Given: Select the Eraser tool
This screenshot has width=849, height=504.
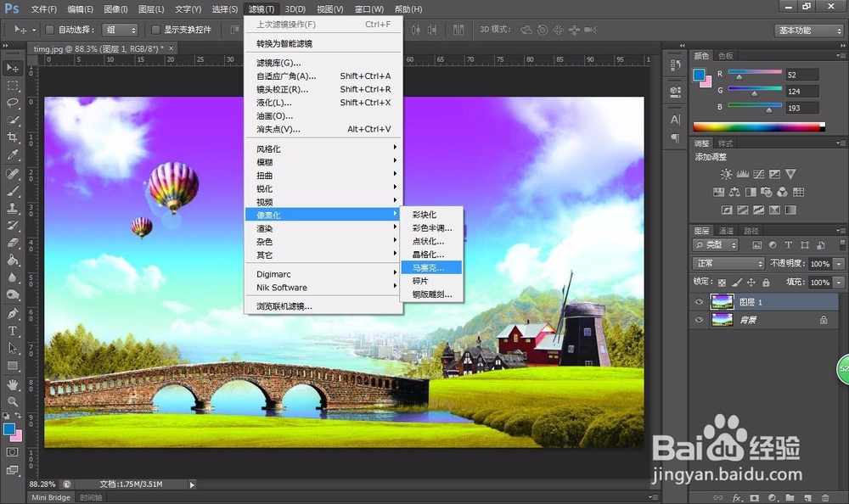Looking at the screenshot, I should 12,243.
